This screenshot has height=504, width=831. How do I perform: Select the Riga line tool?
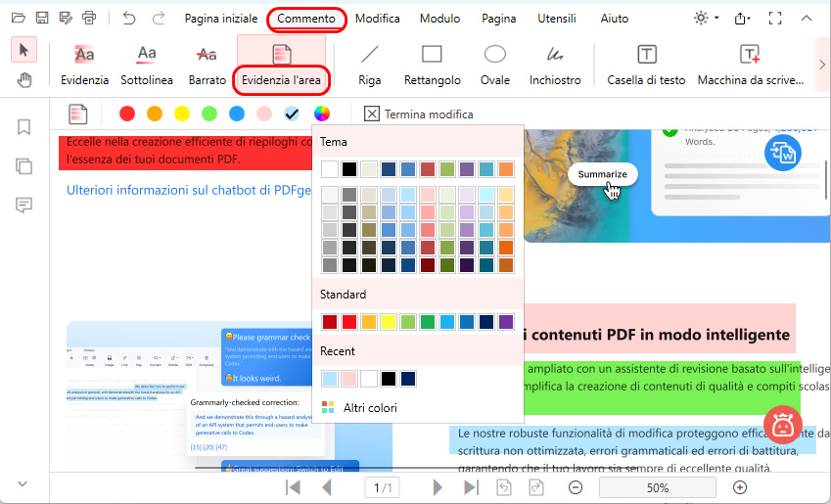coord(369,66)
